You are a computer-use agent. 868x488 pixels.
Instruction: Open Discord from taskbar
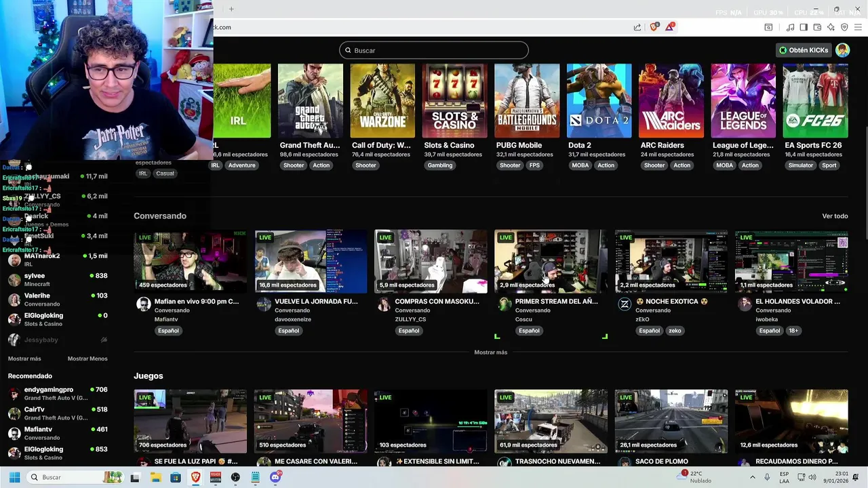pos(275,477)
